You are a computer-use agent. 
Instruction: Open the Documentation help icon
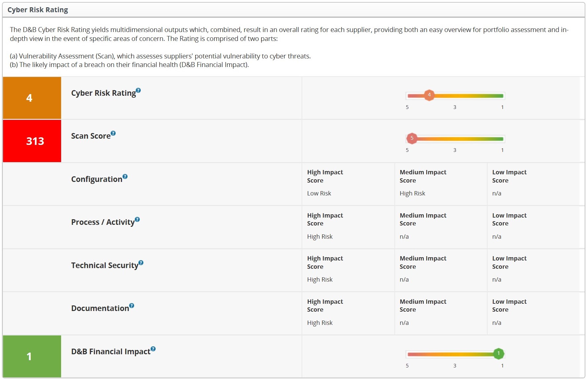132,306
